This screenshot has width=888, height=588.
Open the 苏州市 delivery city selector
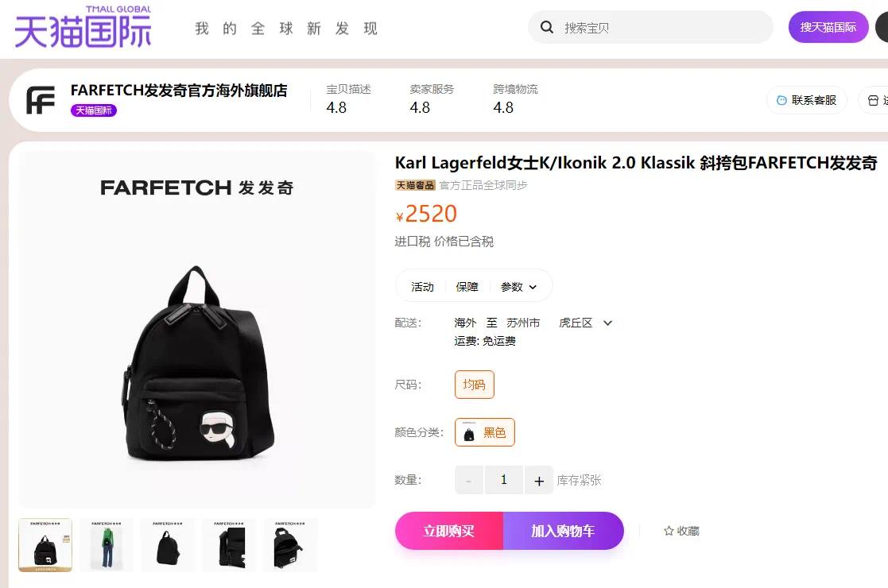(523, 323)
